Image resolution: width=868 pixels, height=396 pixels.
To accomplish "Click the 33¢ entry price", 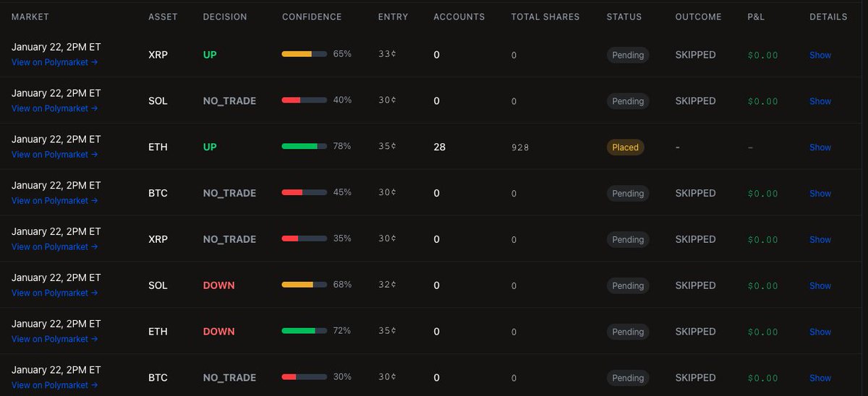I will tap(387, 54).
